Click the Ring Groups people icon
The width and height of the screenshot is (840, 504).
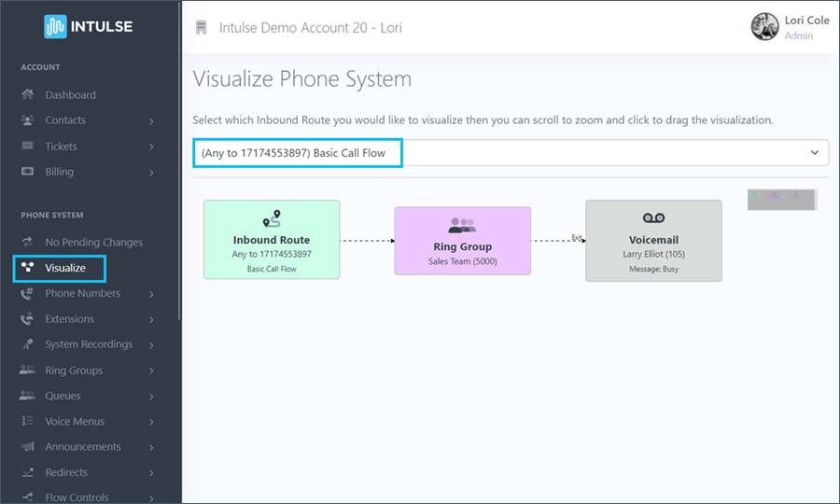(27, 370)
